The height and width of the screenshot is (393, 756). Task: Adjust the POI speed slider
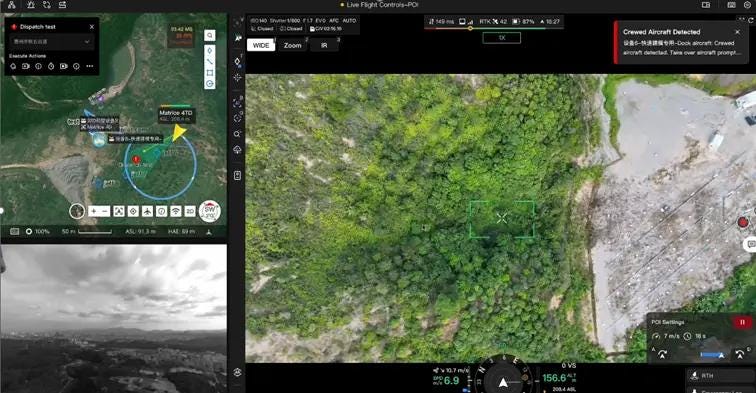click(714, 355)
